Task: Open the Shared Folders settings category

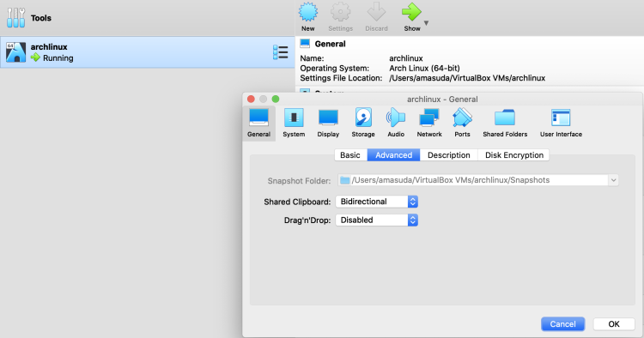Action: pyautogui.click(x=505, y=123)
